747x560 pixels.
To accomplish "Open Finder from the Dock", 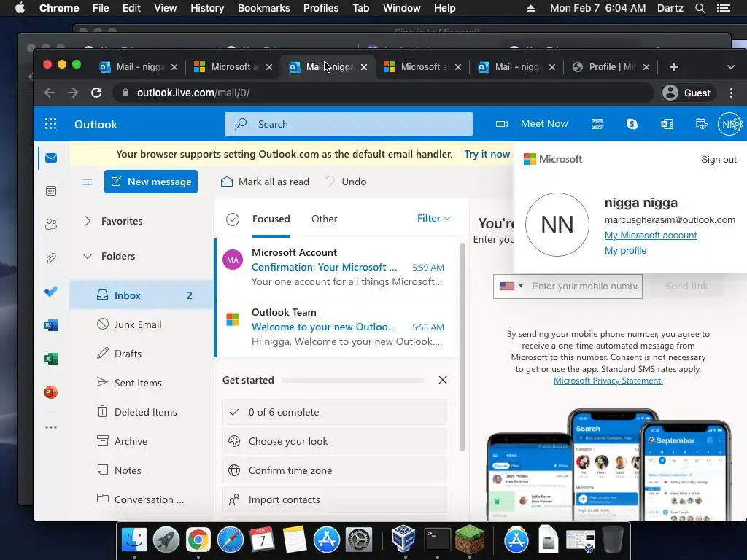I will (134, 540).
